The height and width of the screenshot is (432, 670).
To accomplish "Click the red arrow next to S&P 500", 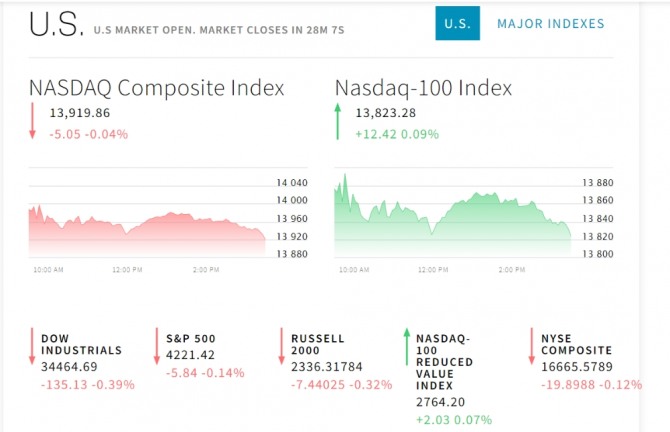I will pos(158,345).
